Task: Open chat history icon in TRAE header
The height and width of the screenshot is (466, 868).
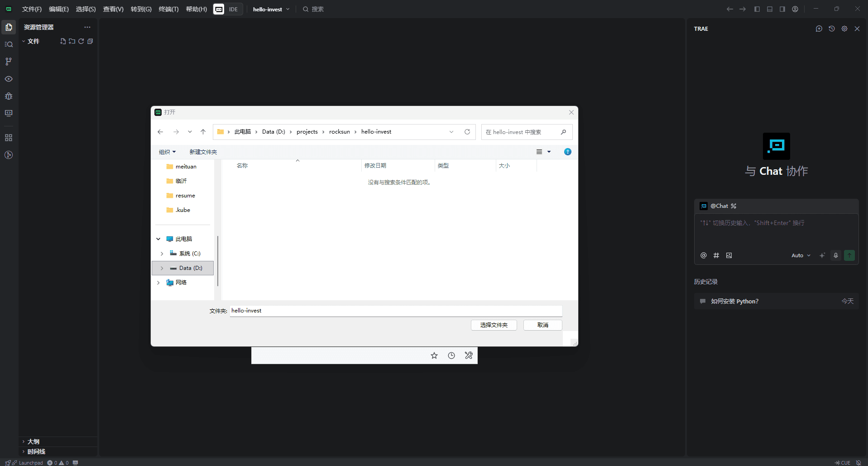Action: tap(831, 29)
